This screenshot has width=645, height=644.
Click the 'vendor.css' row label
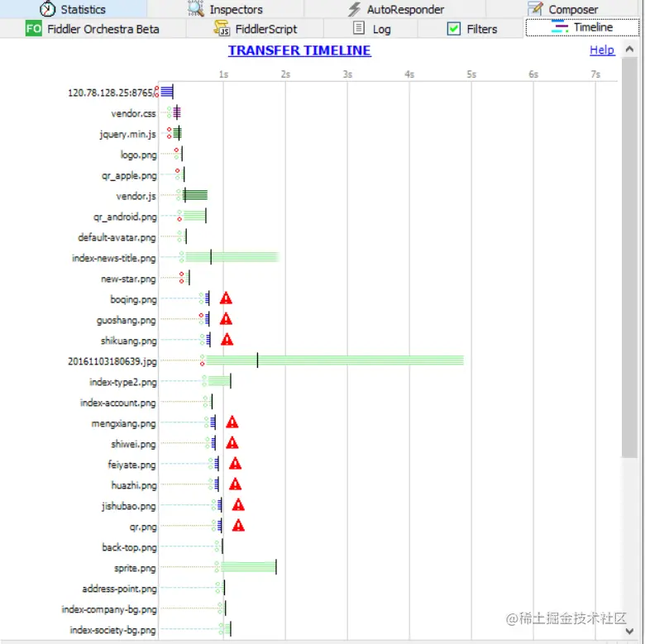pyautogui.click(x=133, y=113)
